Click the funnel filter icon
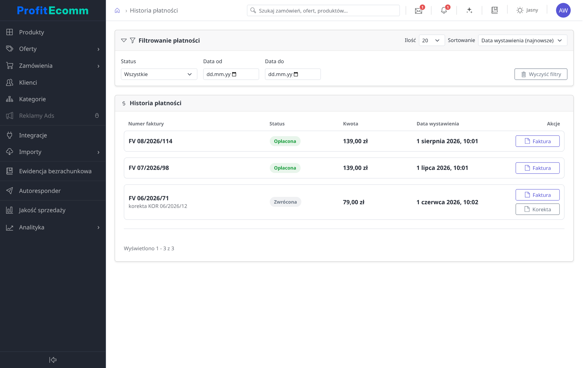Image resolution: width=588 pixels, height=368 pixels. pyautogui.click(x=133, y=40)
